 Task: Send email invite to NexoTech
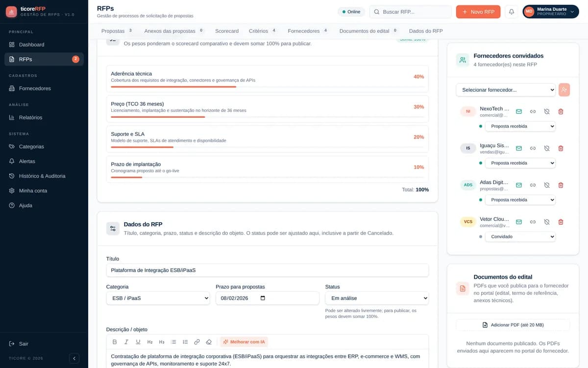(x=519, y=111)
